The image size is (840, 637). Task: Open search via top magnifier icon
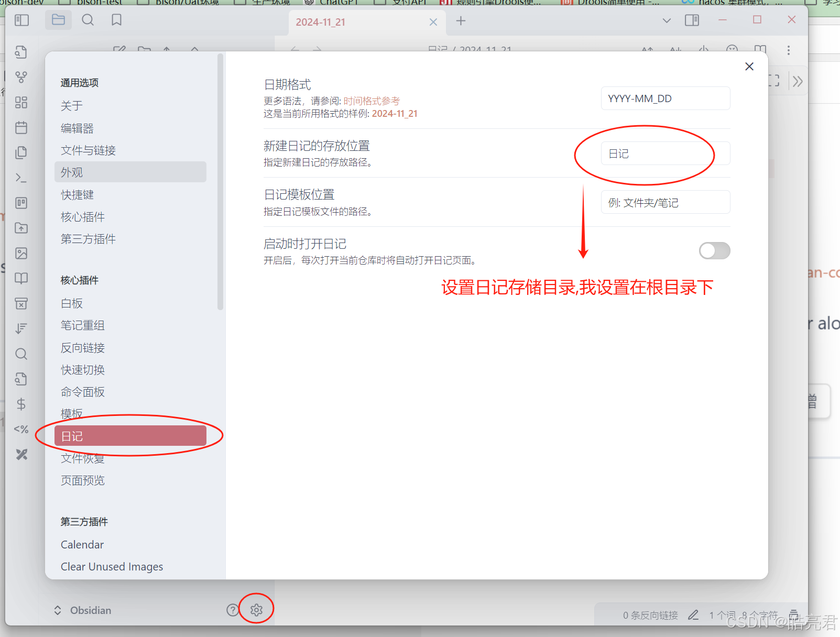(x=88, y=20)
